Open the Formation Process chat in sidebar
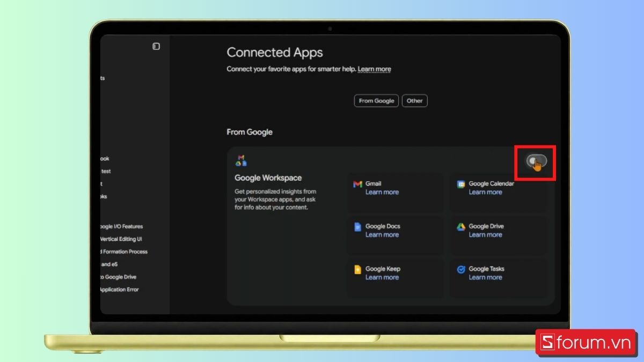The width and height of the screenshot is (644, 362). (x=124, y=252)
